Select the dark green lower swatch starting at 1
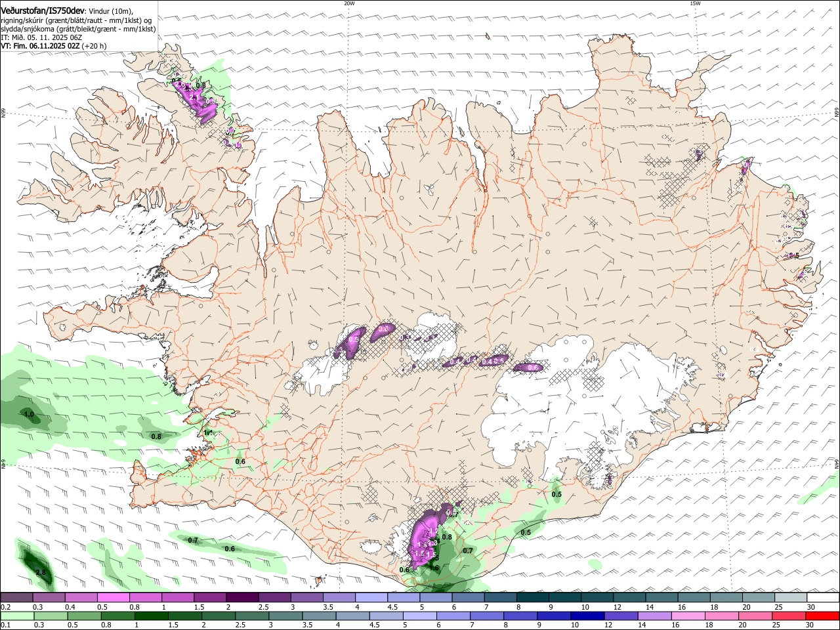 point(151,616)
